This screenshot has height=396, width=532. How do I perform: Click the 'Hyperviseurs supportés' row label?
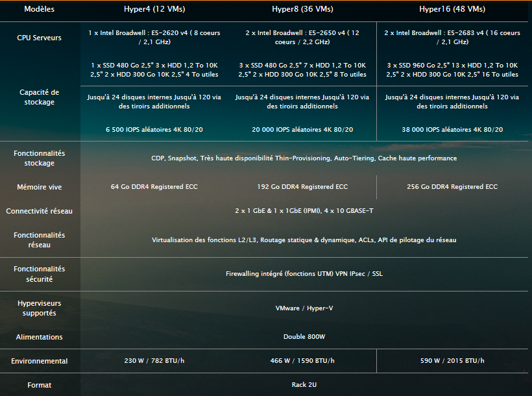tap(40, 308)
